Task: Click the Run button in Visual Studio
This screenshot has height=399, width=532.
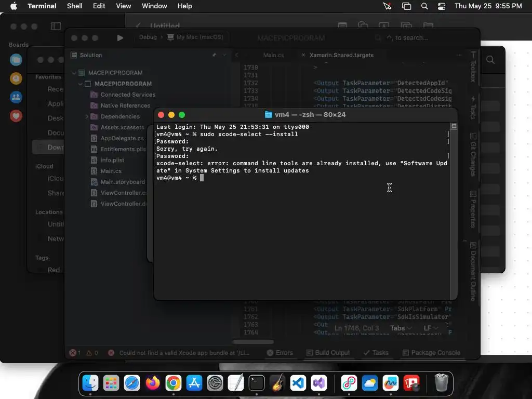Action: pyautogui.click(x=120, y=37)
